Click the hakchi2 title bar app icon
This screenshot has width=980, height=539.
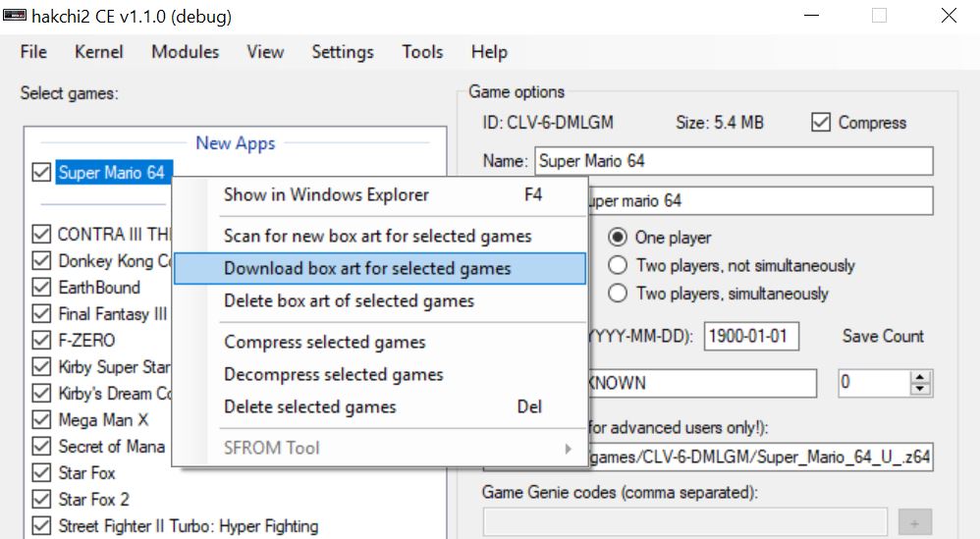[x=15, y=15]
